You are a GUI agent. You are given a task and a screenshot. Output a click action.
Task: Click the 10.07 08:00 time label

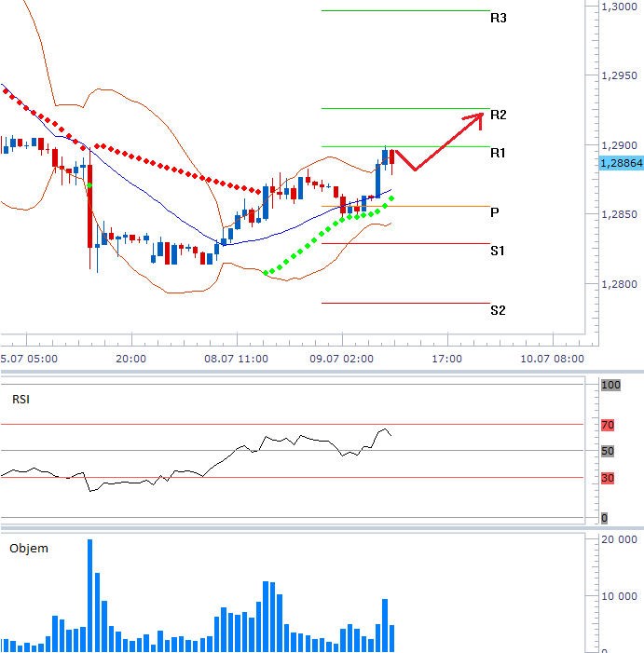(x=553, y=359)
